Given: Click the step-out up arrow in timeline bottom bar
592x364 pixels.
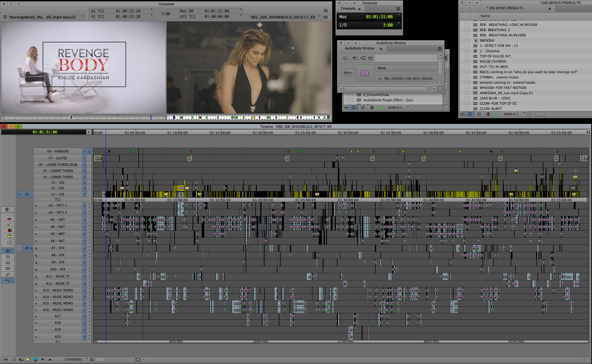Looking at the screenshot, I should [x=50, y=359].
